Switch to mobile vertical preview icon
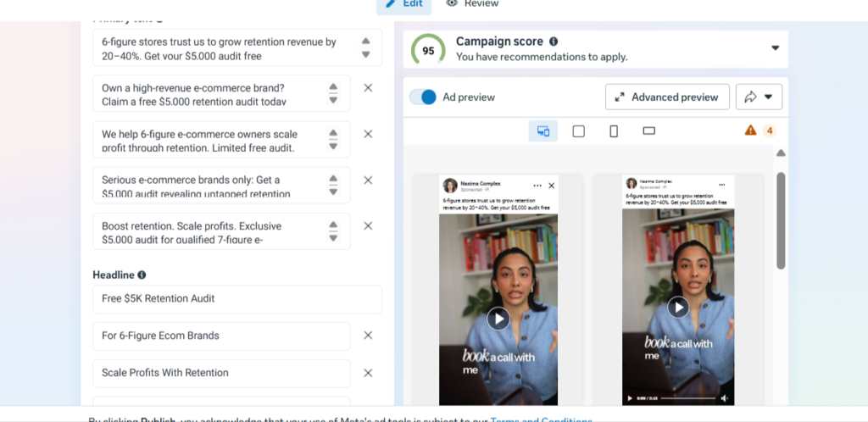The image size is (868, 422). (614, 131)
